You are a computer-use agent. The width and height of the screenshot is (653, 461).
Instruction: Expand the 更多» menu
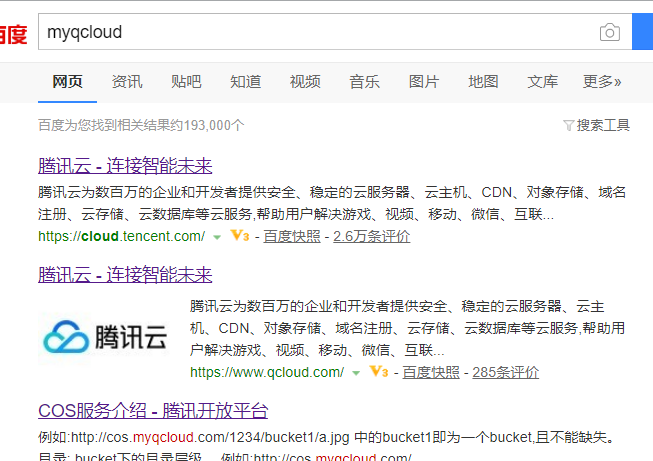tap(602, 82)
